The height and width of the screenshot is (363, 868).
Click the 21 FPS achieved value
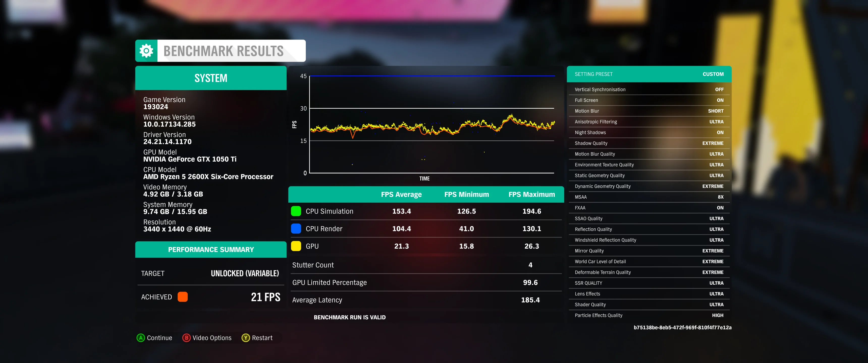click(265, 297)
